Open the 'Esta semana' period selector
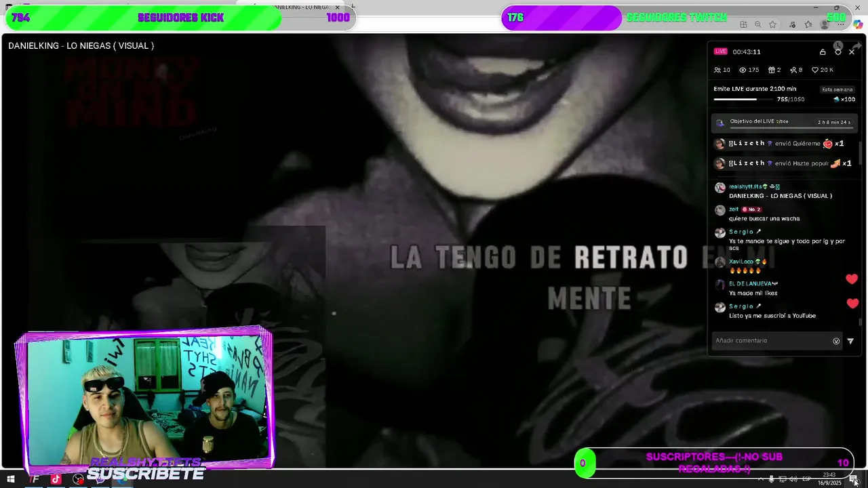This screenshot has width=868, height=488. click(837, 89)
